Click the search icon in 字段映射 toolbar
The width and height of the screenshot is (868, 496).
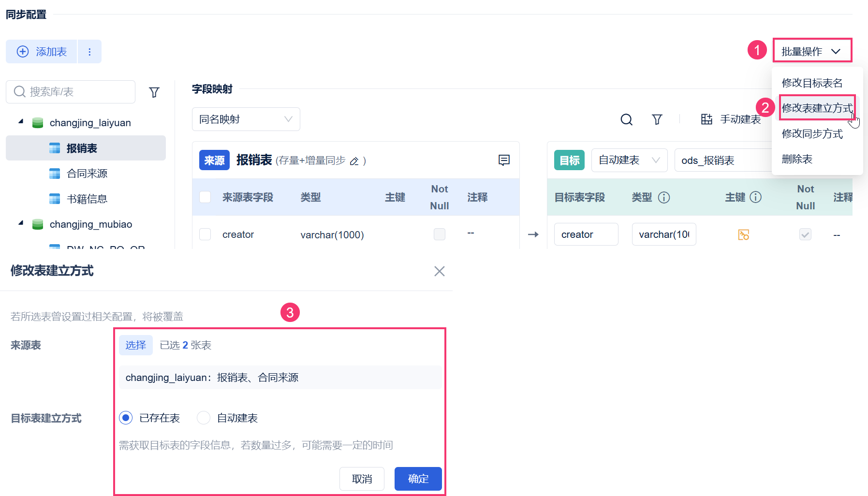pyautogui.click(x=626, y=119)
